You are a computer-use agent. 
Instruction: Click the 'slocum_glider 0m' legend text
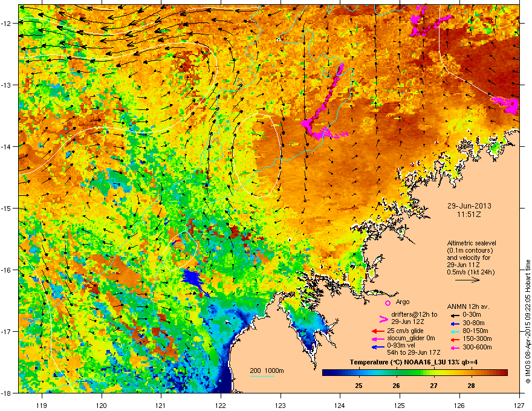coord(411,338)
